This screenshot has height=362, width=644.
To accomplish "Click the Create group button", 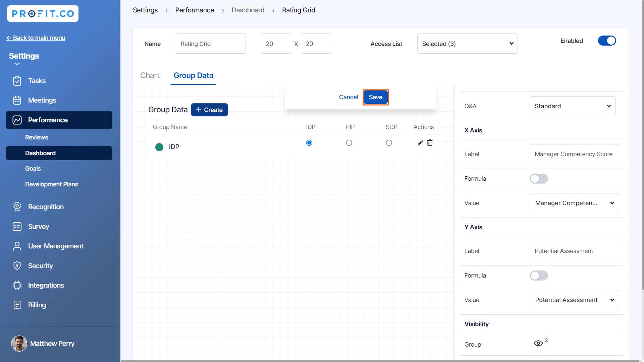I will coord(209,110).
